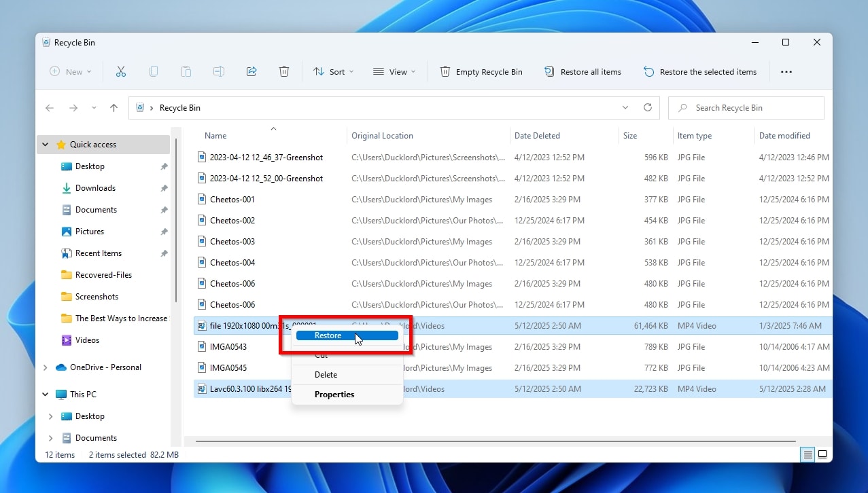Open Screenshots folder in sidebar

pos(97,297)
